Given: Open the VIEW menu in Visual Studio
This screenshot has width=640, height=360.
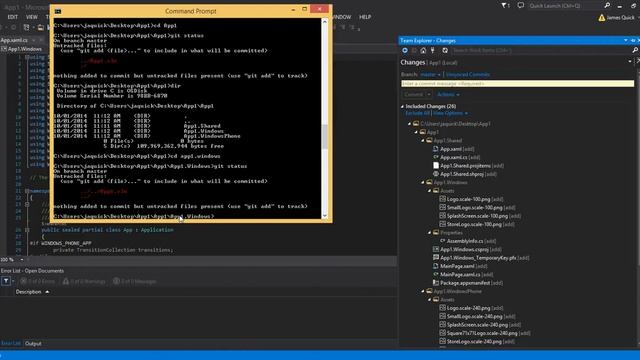Looking at the screenshot, I should point(31,17).
